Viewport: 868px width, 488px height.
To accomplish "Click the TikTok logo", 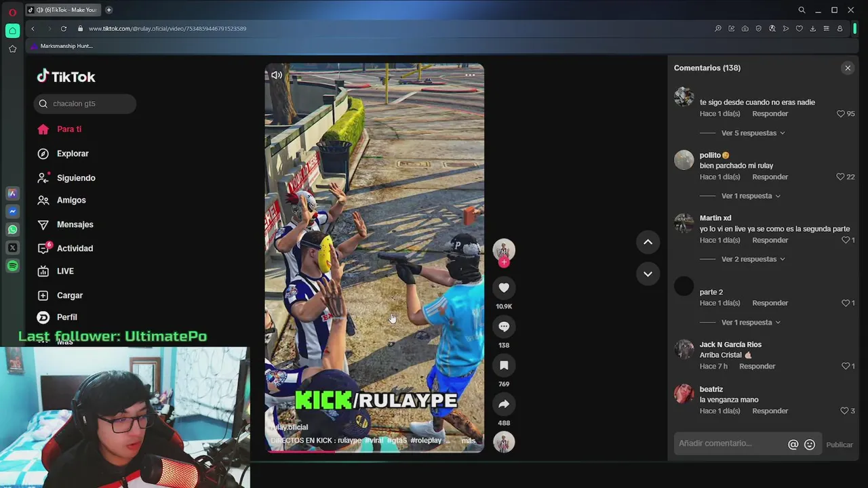I will 66,77.
